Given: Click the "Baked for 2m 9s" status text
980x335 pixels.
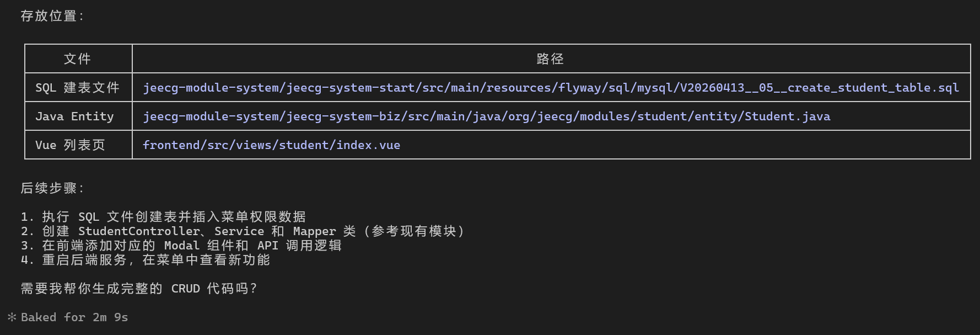Looking at the screenshot, I should [74, 317].
